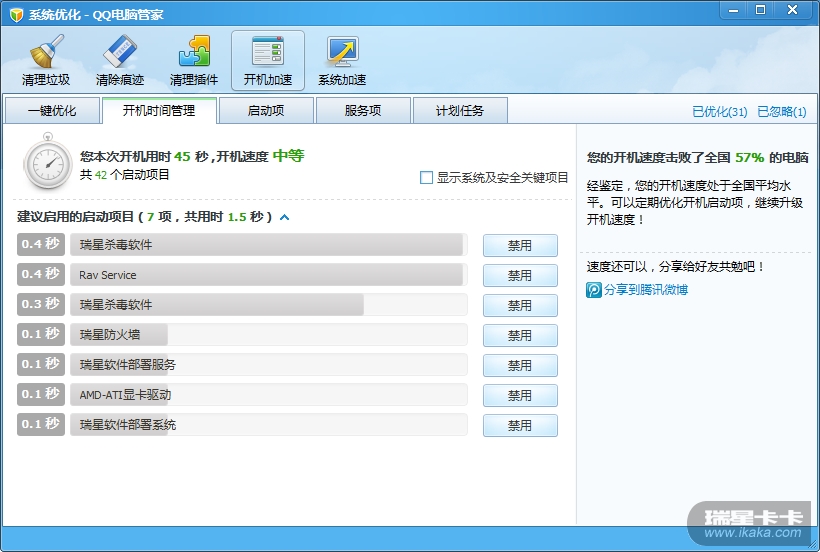Open the 清理垃圾 broom tool
Image resolution: width=820 pixels, height=552 pixels.
click(x=46, y=61)
